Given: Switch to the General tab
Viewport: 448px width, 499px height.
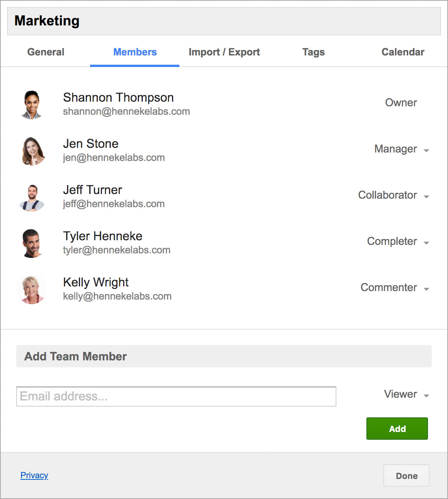Looking at the screenshot, I should (x=46, y=52).
